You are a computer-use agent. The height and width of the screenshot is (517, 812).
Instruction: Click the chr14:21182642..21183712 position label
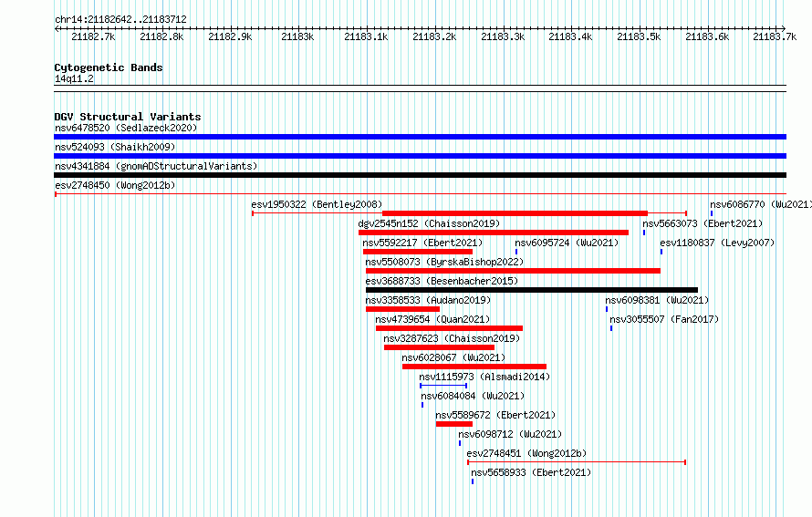tap(120, 19)
